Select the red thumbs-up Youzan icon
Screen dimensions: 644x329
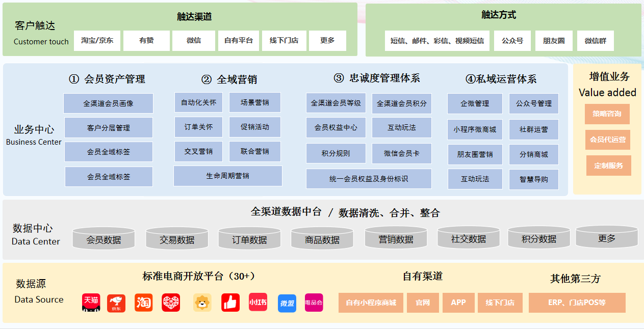[x=230, y=303]
